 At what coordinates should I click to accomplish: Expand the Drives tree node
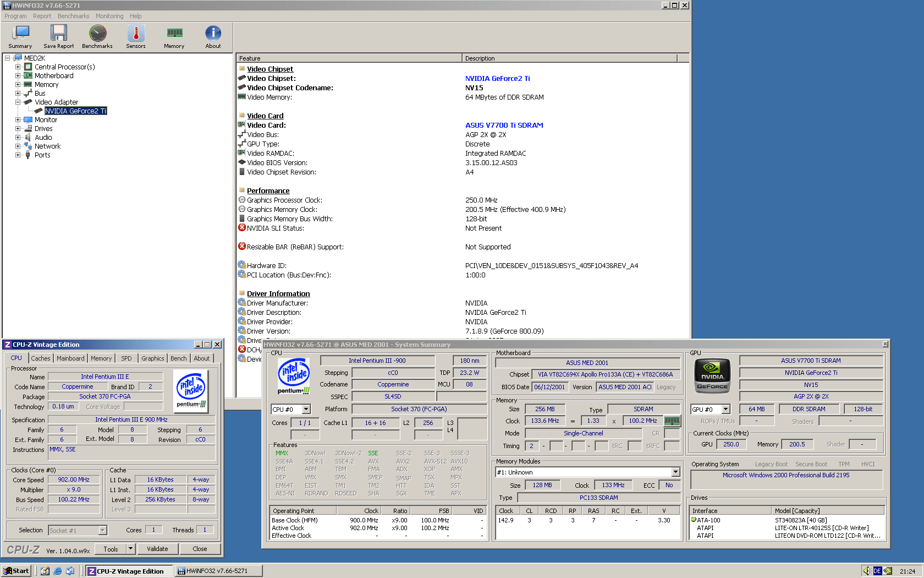pos(18,128)
